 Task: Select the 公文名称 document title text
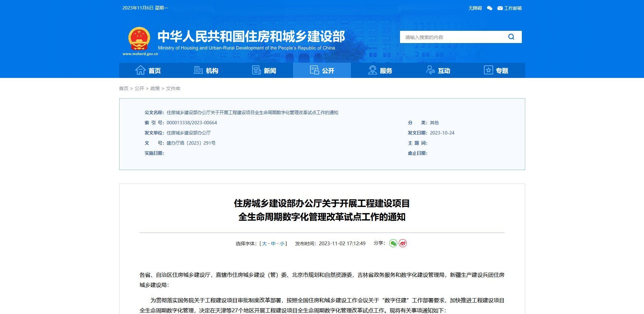coord(252,112)
